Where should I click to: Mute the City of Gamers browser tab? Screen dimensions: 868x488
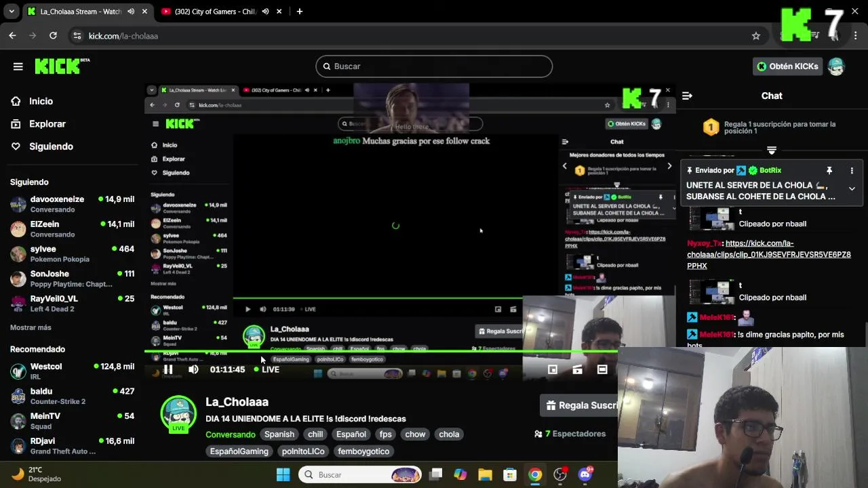[265, 12]
